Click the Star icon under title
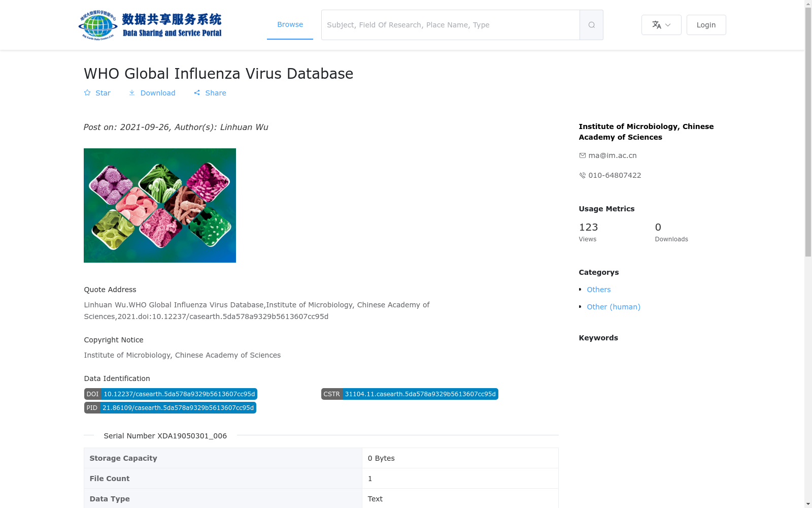Viewport: 812px width, 508px height. [x=87, y=93]
